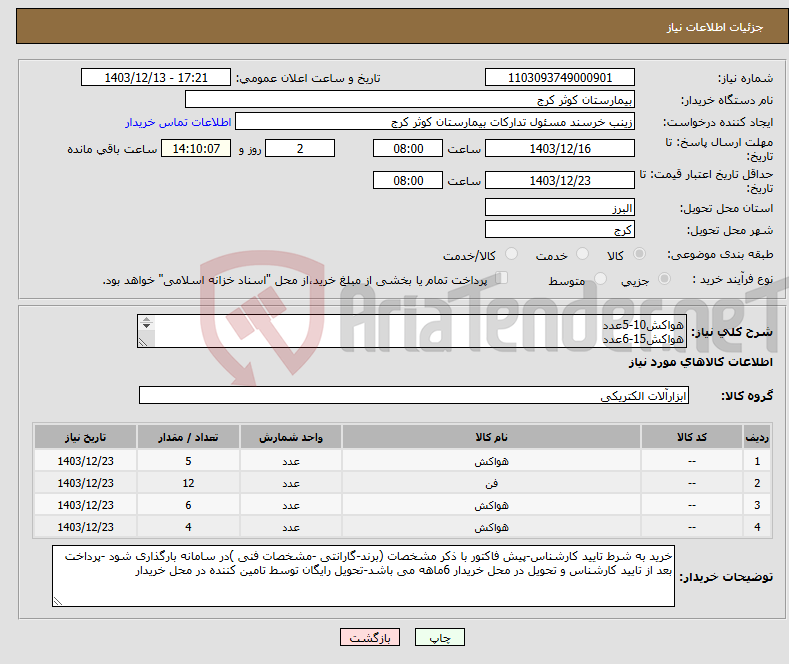
Task: Click the remaining time field 14:10:07
Action: pyautogui.click(x=196, y=148)
